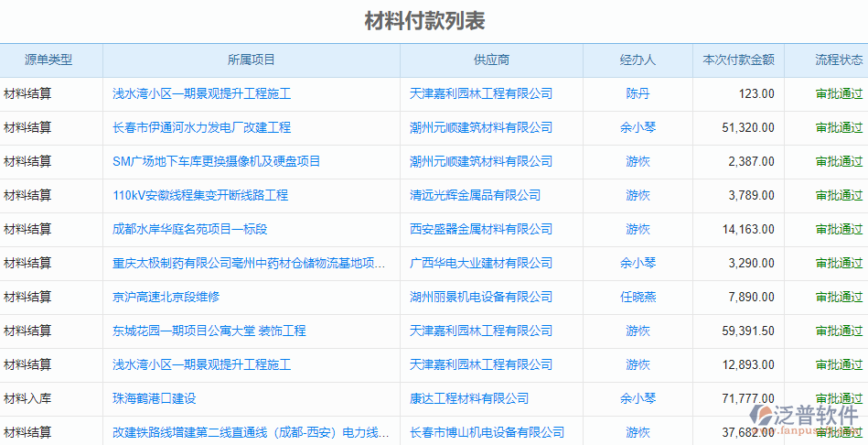The image size is (868, 445).
Task: Click the 所属项目 column header
Action: (x=251, y=60)
